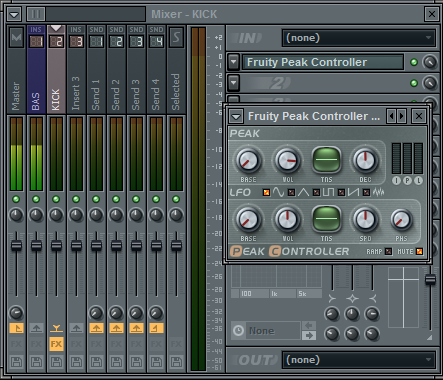Toggle KICK track FX enable button

point(56,344)
